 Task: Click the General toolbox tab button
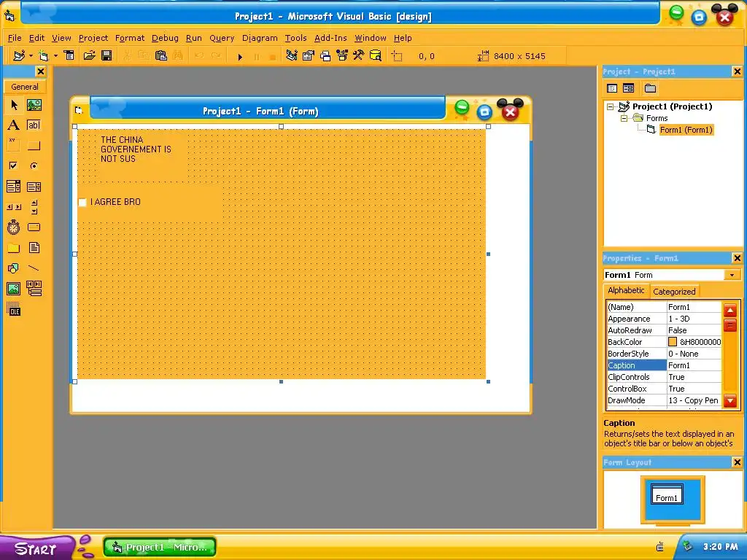click(x=25, y=87)
